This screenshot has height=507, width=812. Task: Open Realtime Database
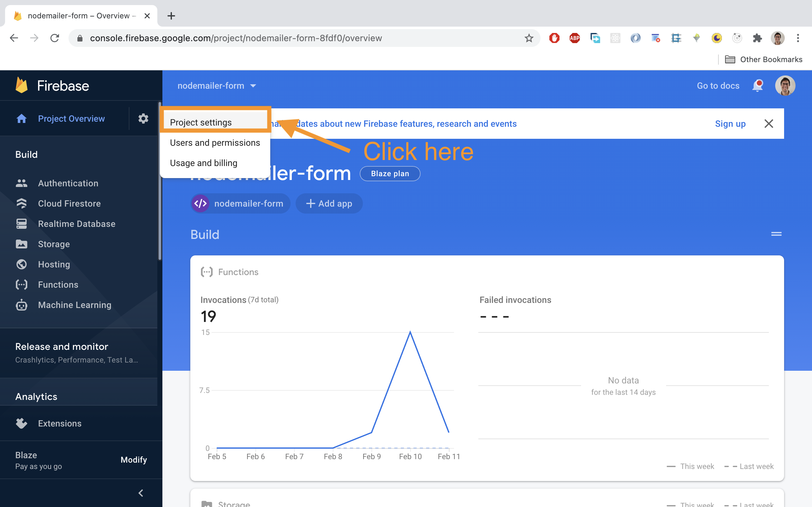pyautogui.click(x=76, y=224)
